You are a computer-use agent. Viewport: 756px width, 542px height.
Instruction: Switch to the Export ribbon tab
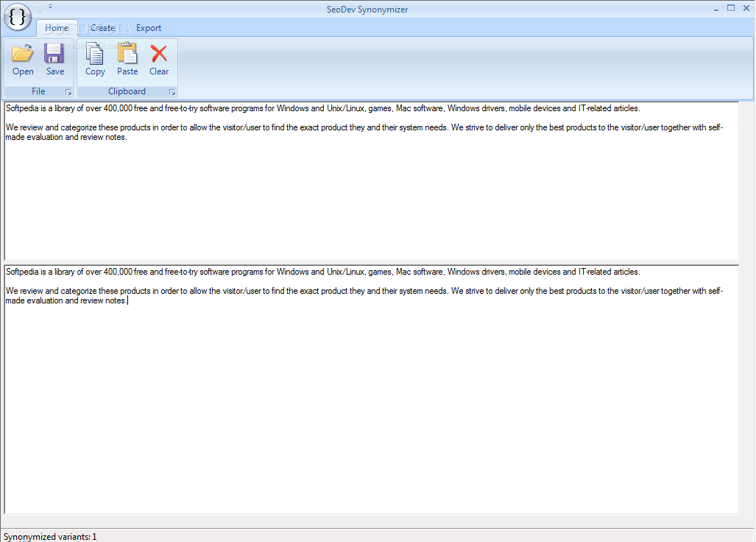[x=149, y=28]
